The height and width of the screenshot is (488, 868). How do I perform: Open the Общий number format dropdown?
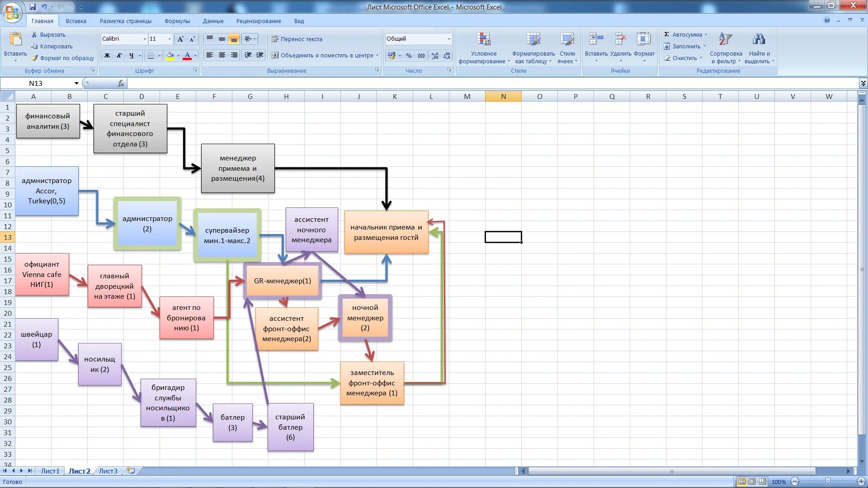pyautogui.click(x=448, y=39)
